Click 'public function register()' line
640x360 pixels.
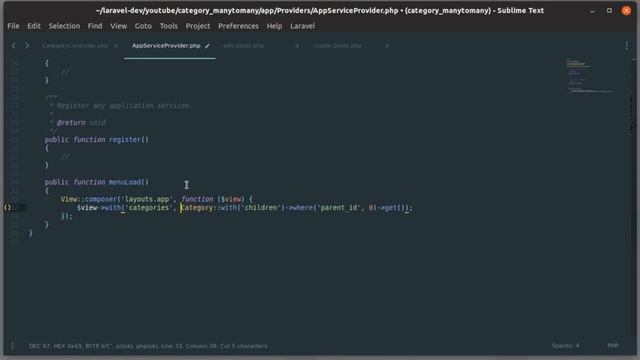[x=97, y=140]
